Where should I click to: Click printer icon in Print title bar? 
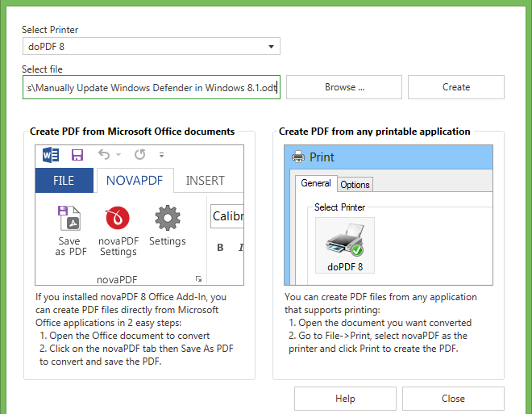click(297, 157)
